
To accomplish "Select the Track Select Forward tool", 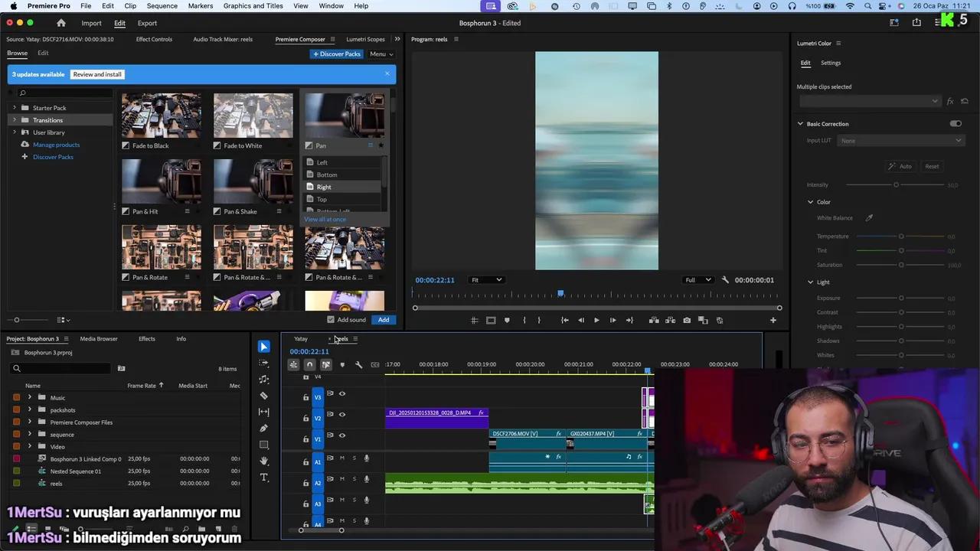I will pos(264,363).
